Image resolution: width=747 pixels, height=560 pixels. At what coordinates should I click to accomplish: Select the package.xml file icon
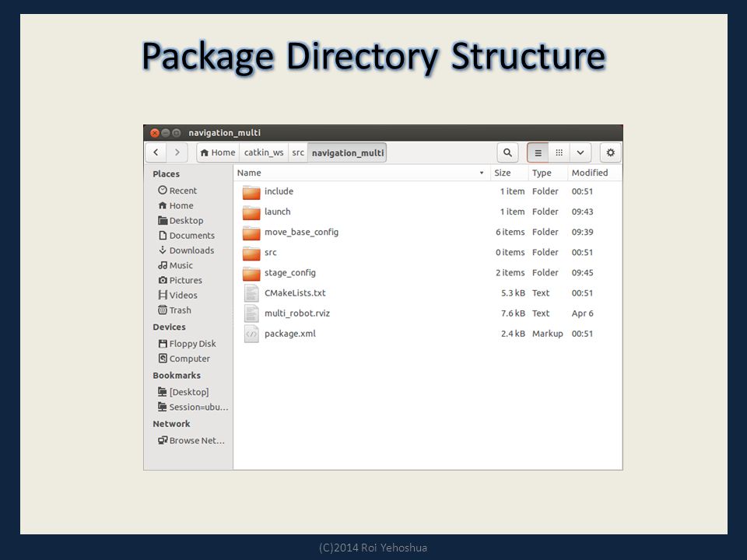click(251, 334)
